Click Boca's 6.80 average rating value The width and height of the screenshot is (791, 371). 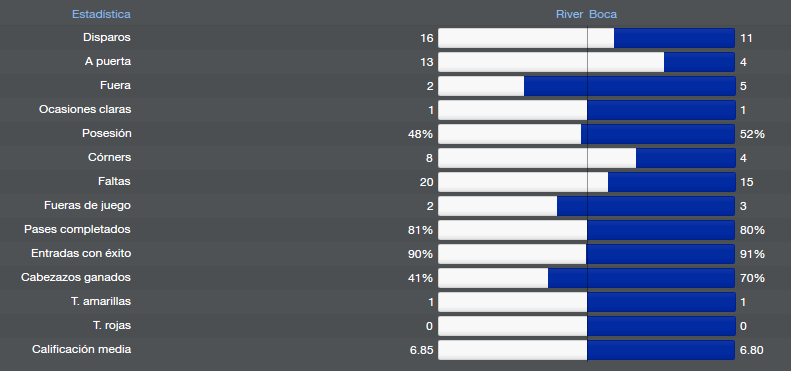(752, 350)
